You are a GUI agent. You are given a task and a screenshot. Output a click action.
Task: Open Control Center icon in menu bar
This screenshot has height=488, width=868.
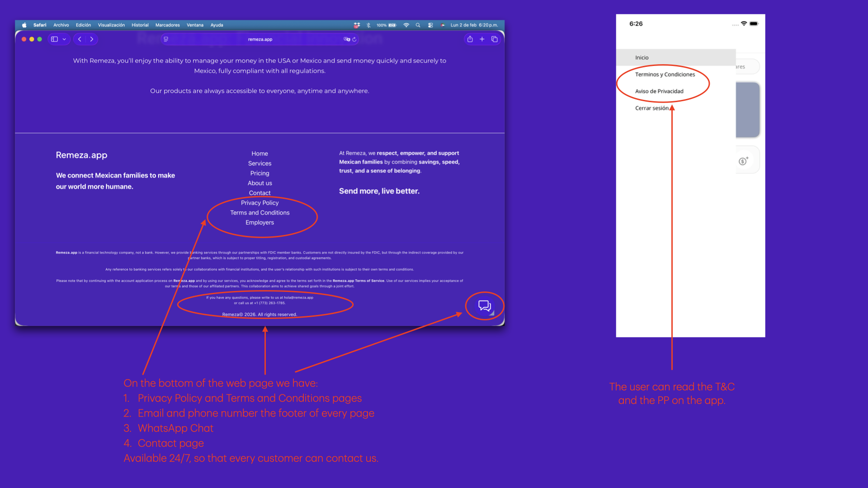(x=430, y=25)
